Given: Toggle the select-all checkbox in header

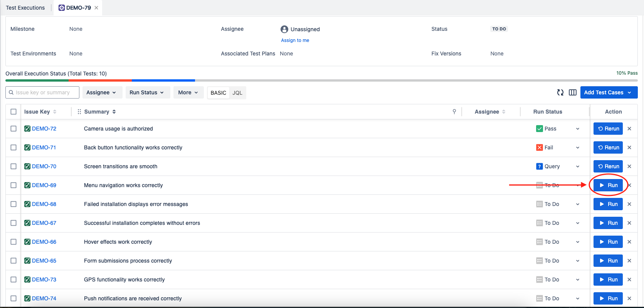Looking at the screenshot, I should click(x=13, y=112).
